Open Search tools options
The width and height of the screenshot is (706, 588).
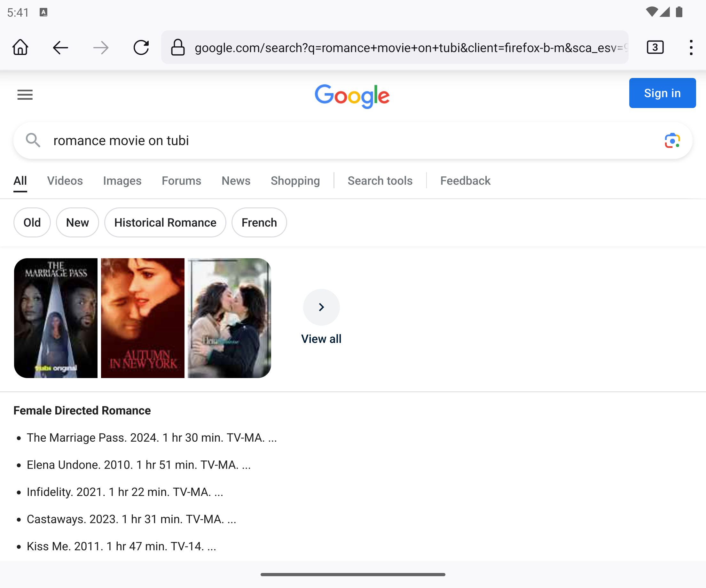point(380,181)
